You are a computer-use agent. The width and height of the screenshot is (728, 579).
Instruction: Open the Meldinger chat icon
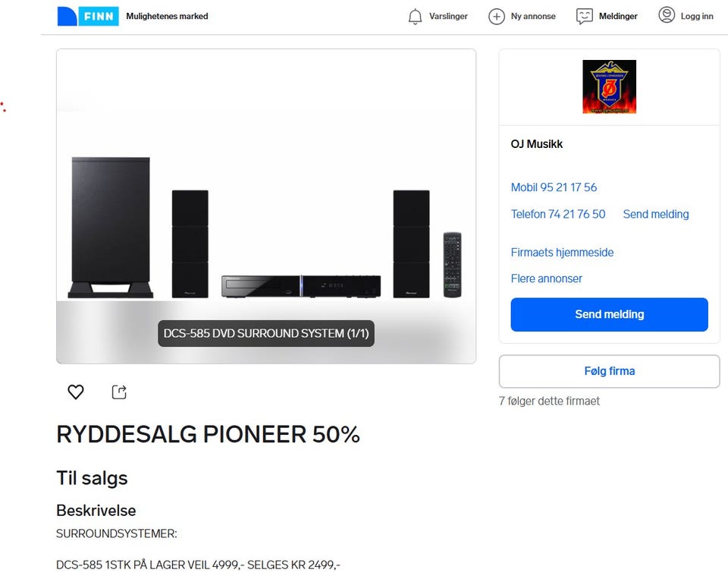[x=584, y=16]
